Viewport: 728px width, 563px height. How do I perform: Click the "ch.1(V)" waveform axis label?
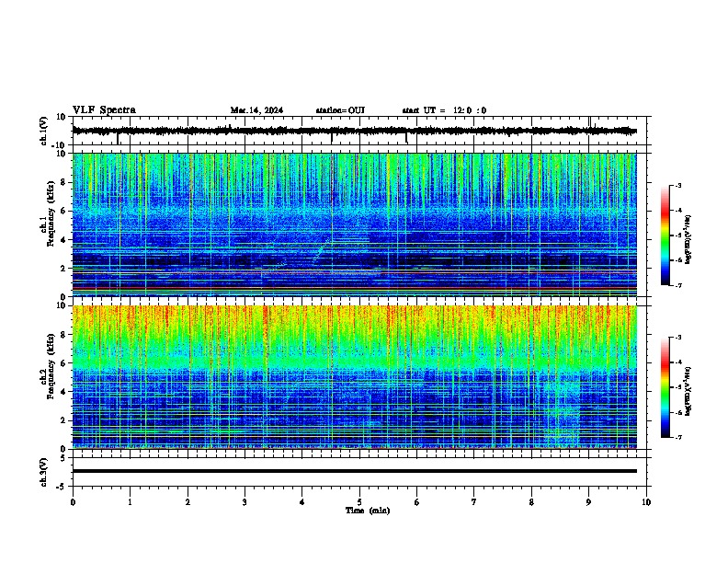tap(44, 131)
